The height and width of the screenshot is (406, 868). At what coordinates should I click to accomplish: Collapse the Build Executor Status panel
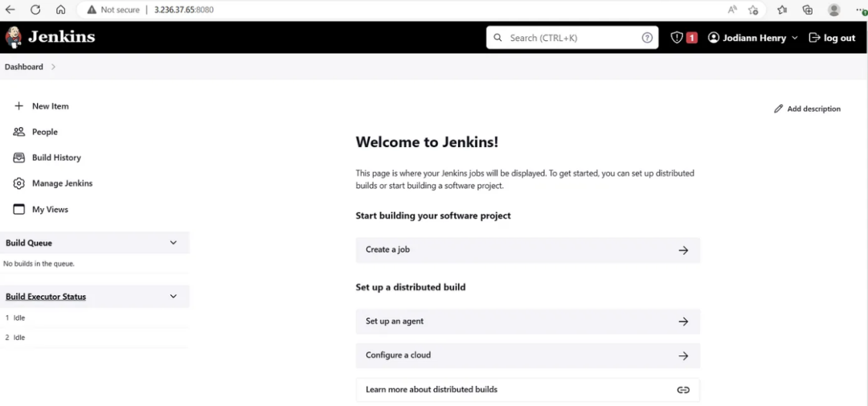[173, 297]
